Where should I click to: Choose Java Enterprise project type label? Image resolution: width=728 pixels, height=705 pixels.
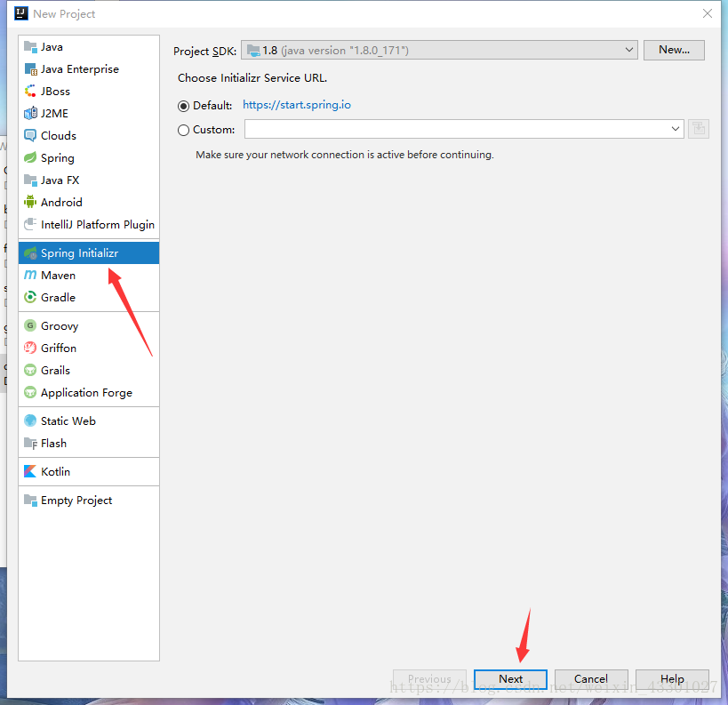80,69
